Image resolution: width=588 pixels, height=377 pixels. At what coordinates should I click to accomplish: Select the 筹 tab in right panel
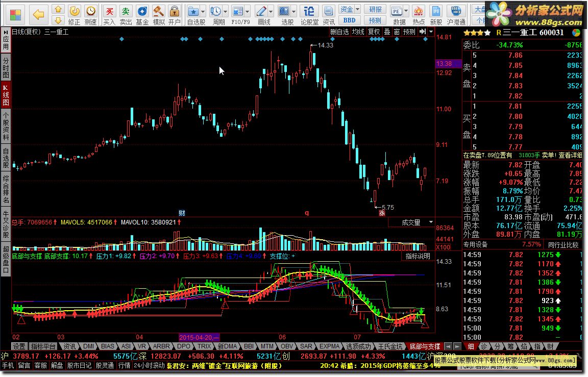click(x=510, y=346)
